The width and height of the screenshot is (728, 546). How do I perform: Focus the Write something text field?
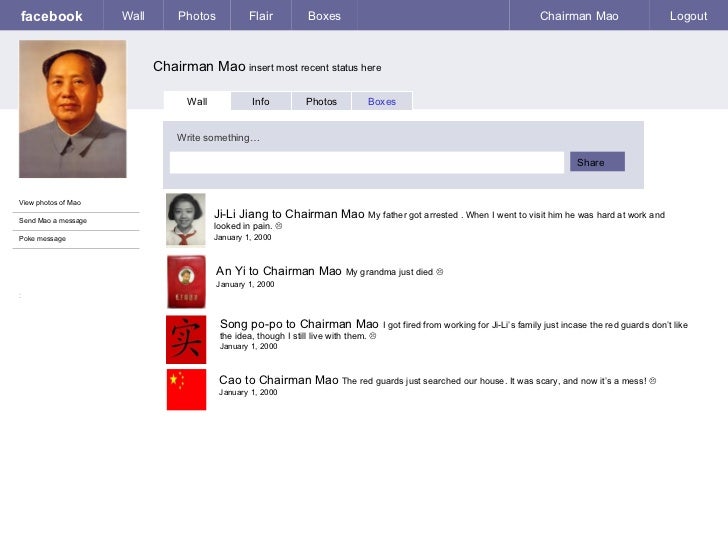(367, 162)
